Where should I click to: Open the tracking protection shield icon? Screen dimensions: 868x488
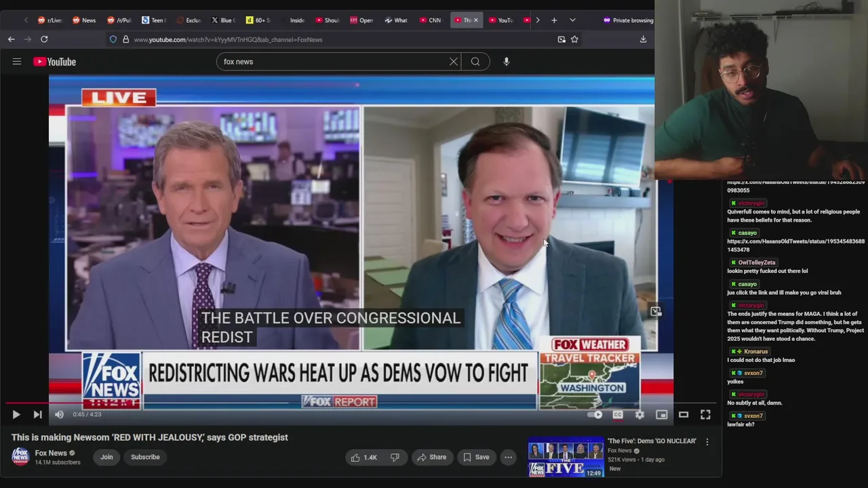[113, 39]
